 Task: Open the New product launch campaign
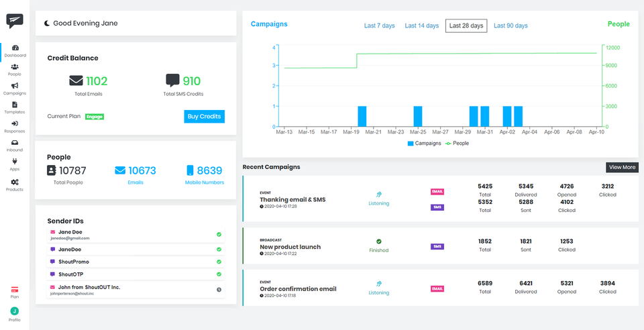(x=290, y=247)
